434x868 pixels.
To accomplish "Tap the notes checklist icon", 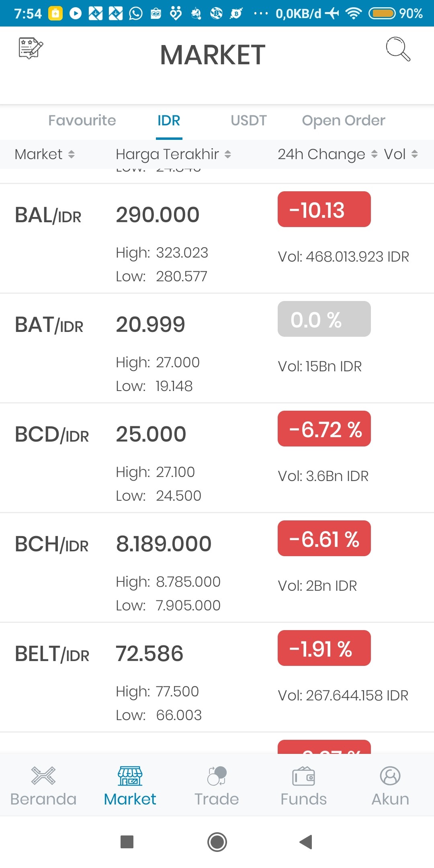I will (x=31, y=49).
